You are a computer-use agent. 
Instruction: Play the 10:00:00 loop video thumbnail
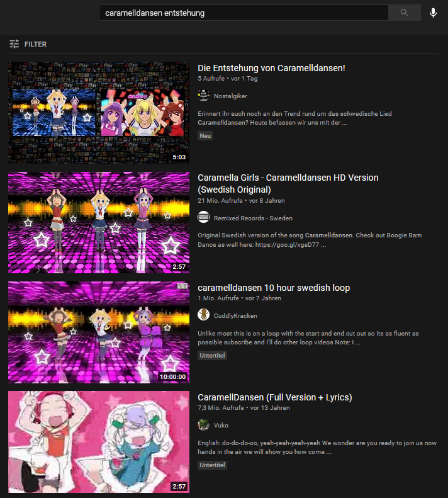tap(99, 332)
